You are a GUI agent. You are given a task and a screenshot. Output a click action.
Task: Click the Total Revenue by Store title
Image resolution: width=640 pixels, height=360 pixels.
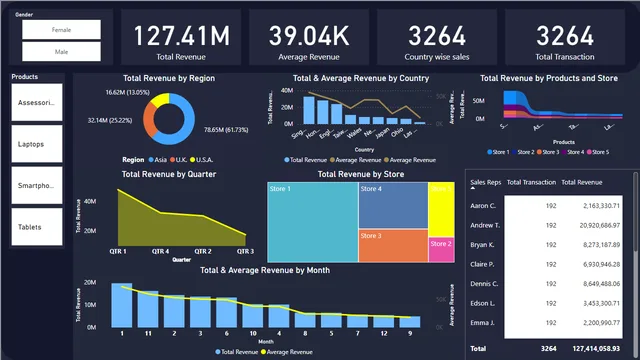click(x=361, y=174)
